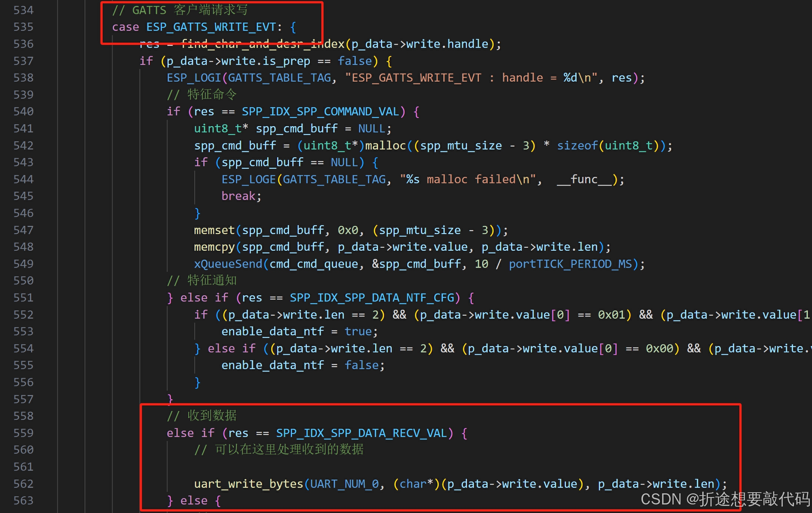812x513 pixels.
Task: Click the "收到数据" comment on line 558
Action: 212,415
